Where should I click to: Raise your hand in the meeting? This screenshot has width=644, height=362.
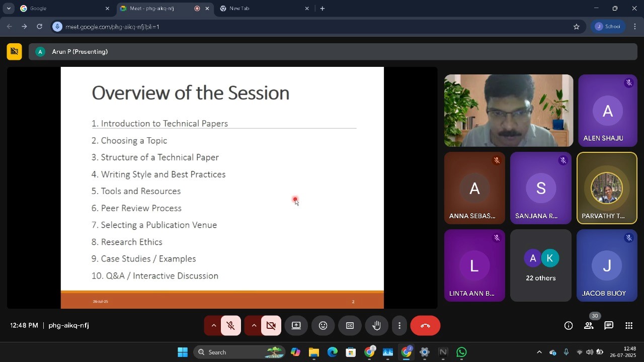(x=376, y=326)
